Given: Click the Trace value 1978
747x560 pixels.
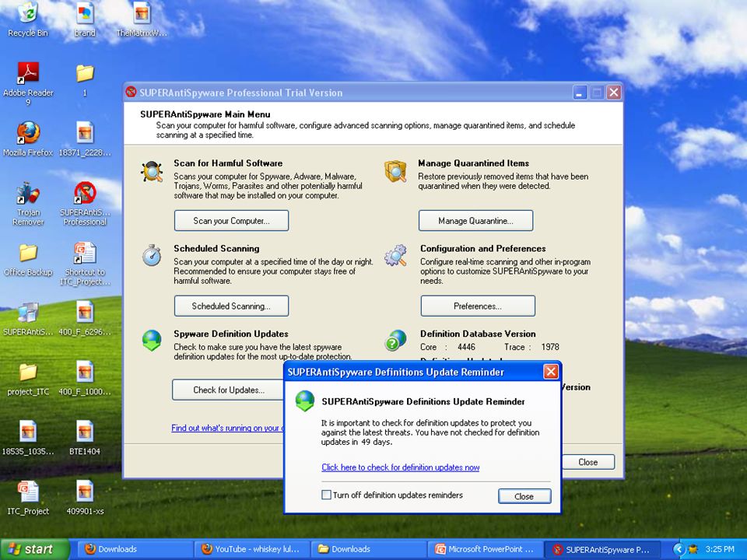Looking at the screenshot, I should 550,347.
